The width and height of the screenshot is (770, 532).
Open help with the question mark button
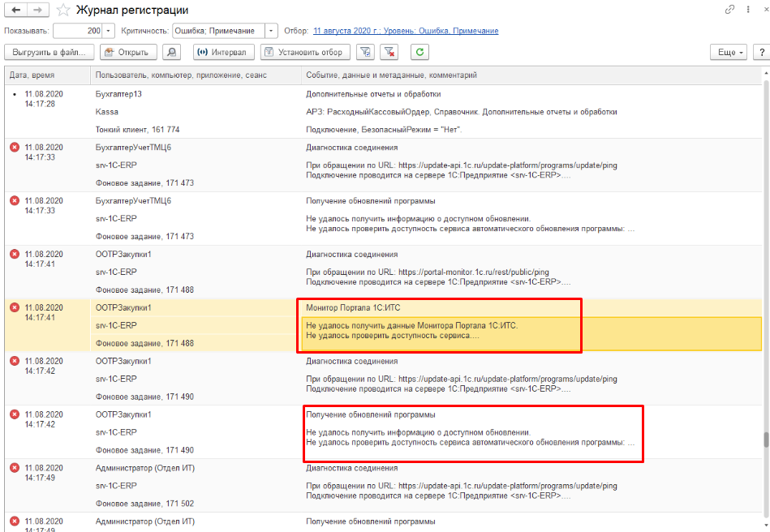pyautogui.click(x=762, y=52)
